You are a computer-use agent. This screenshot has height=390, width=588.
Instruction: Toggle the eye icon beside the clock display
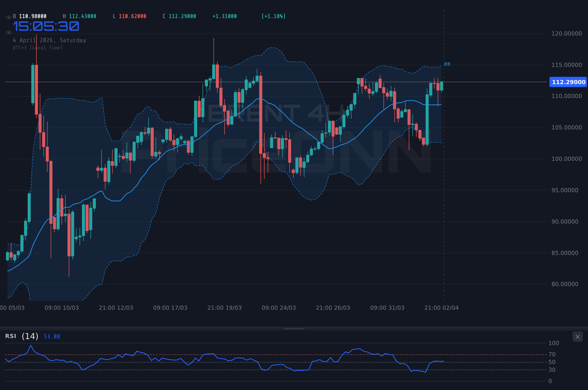click(9, 32)
